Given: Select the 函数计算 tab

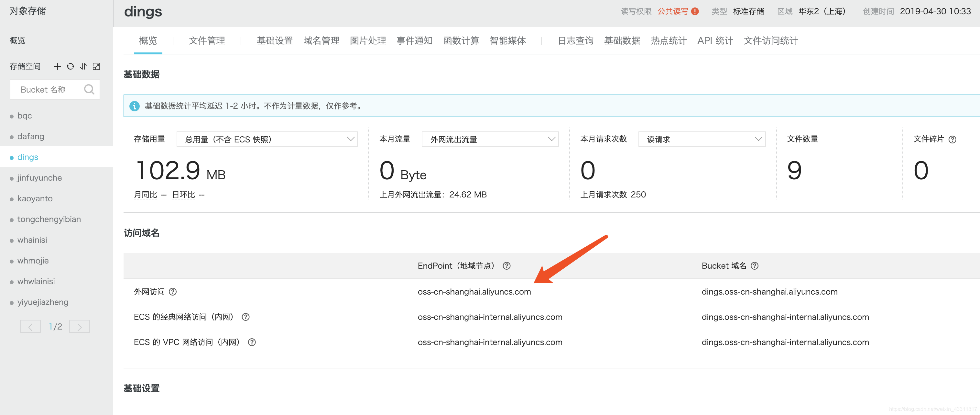Looking at the screenshot, I should [461, 41].
